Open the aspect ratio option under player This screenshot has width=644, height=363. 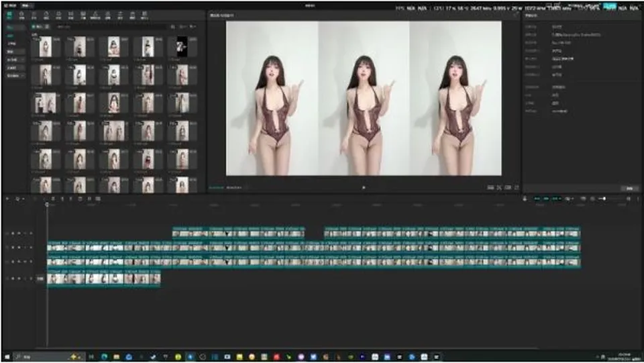click(508, 188)
